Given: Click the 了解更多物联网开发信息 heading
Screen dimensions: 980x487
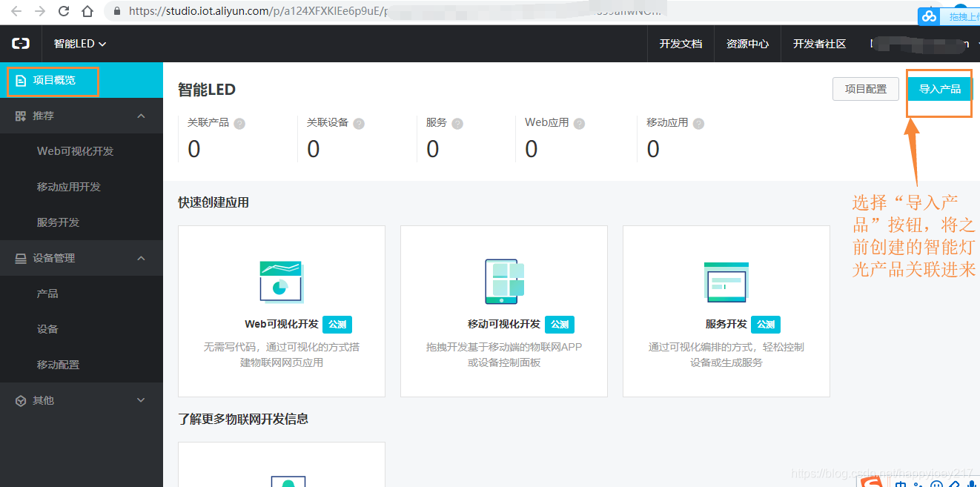Looking at the screenshot, I should tap(243, 419).
